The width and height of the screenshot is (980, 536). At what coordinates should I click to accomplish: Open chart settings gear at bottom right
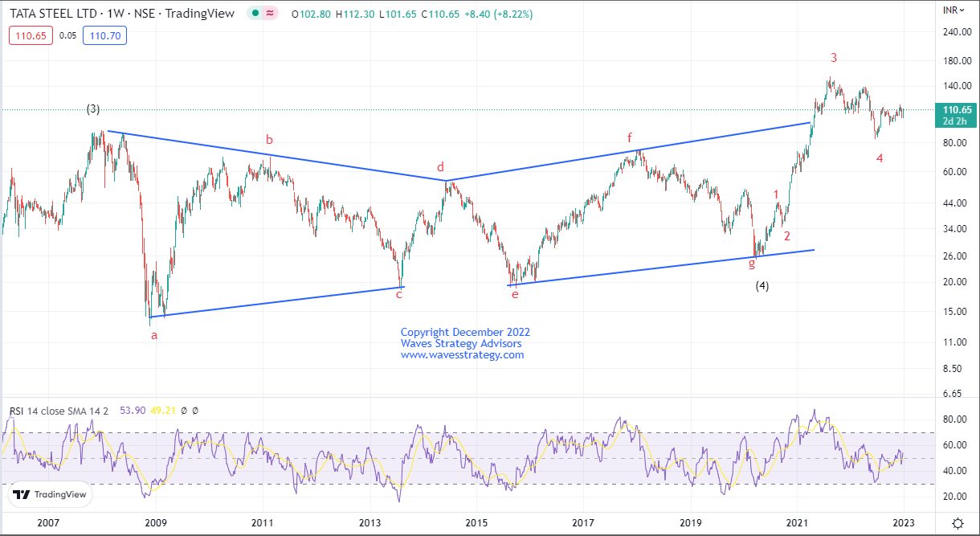[x=958, y=523]
